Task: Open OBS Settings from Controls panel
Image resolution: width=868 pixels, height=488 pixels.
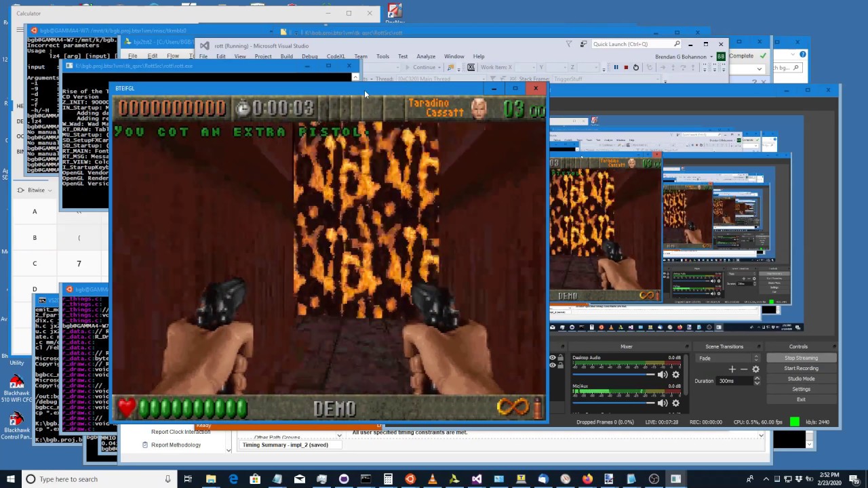Action: (x=801, y=389)
